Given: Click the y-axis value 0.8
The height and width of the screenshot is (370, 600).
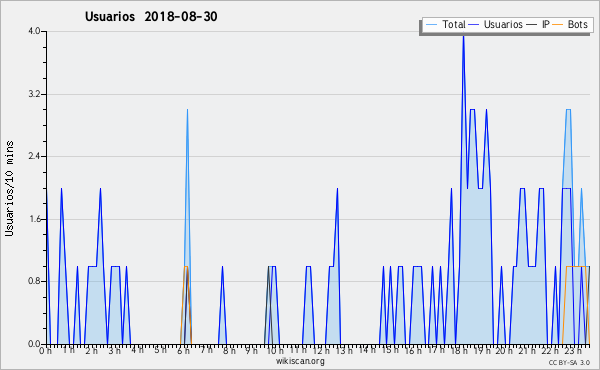Looking at the screenshot, I should (34, 281).
